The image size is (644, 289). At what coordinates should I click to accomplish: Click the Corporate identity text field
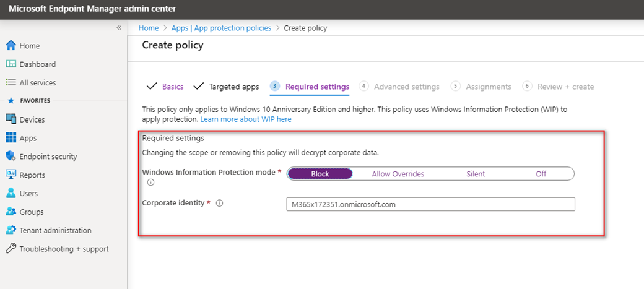tap(430, 204)
